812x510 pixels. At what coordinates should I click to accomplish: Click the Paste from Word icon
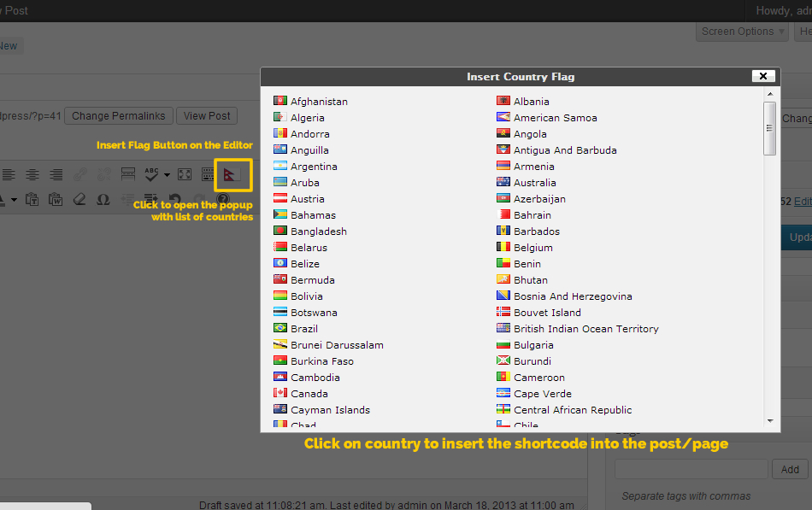pyautogui.click(x=56, y=199)
